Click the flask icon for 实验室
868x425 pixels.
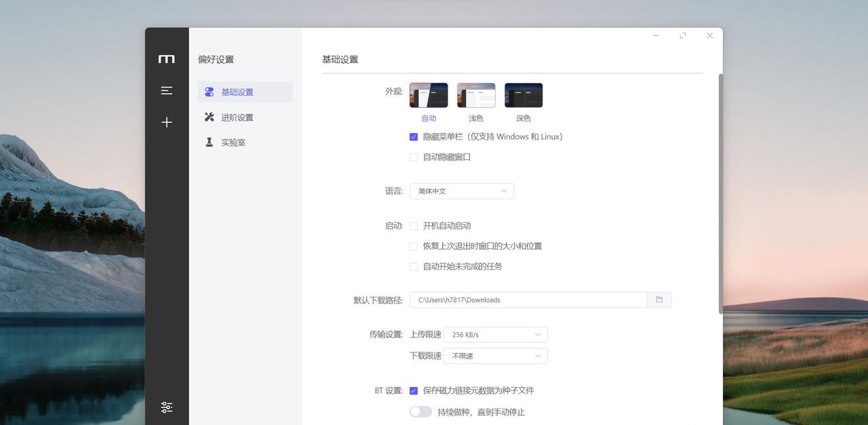pyautogui.click(x=209, y=142)
